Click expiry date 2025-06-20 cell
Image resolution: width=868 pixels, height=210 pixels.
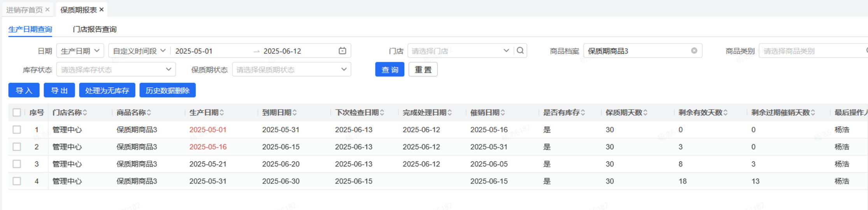click(281, 164)
